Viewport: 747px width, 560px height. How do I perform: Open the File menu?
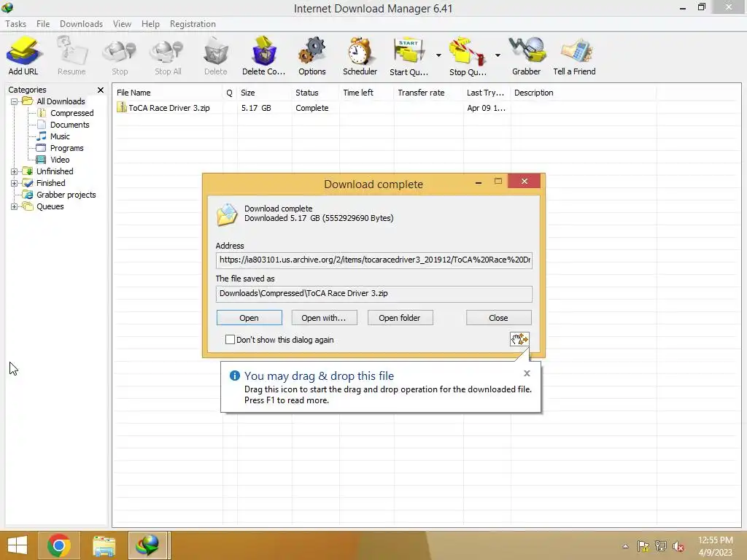(x=43, y=24)
